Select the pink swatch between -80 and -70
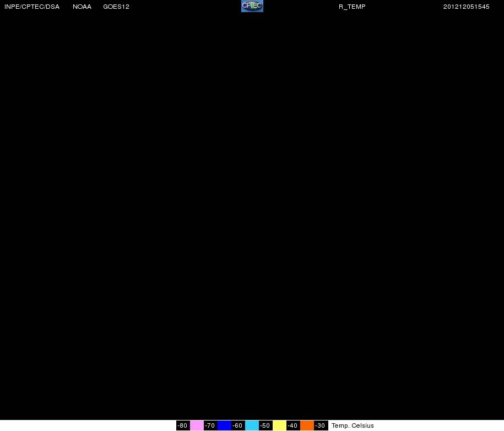 coord(197,425)
